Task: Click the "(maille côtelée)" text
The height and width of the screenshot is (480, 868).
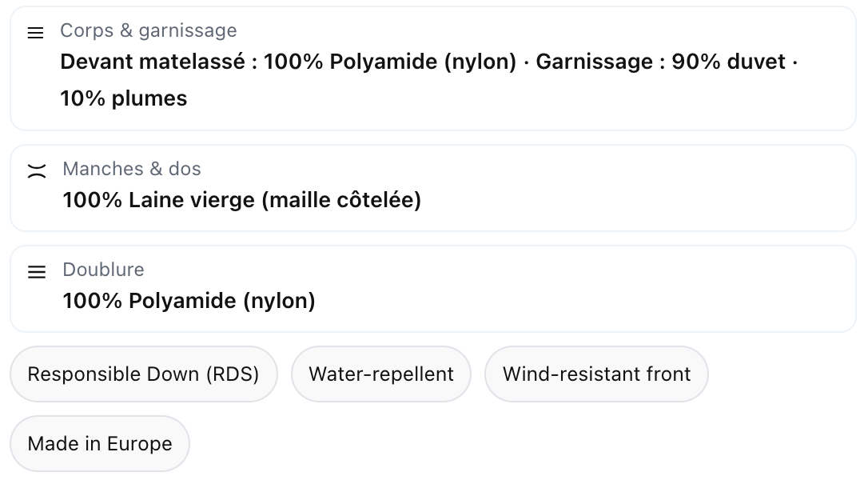Action: tap(341, 199)
